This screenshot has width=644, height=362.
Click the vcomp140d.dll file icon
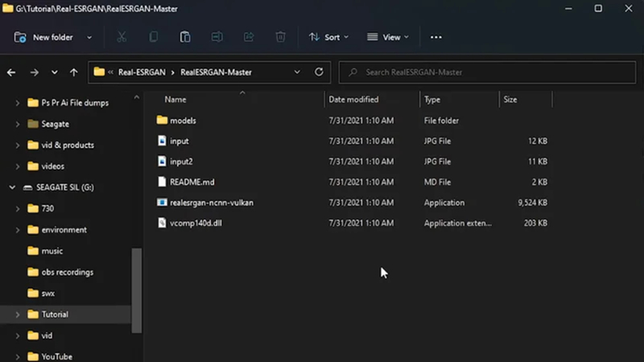click(162, 223)
